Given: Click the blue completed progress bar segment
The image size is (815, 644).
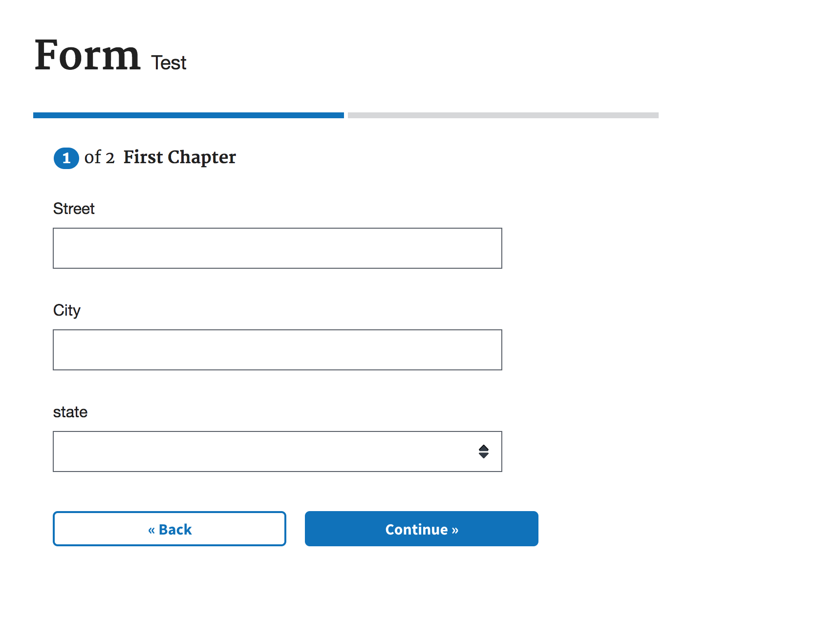Looking at the screenshot, I should tap(189, 115).
